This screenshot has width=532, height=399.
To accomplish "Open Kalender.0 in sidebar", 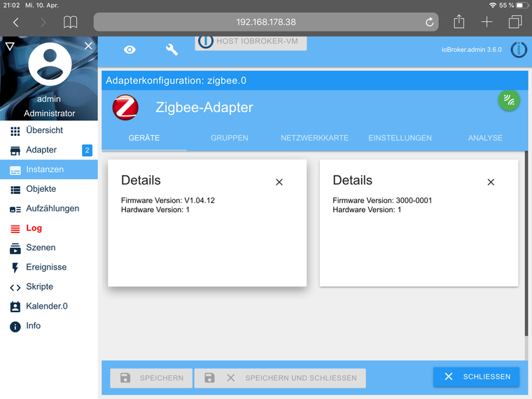I will pos(49,307).
